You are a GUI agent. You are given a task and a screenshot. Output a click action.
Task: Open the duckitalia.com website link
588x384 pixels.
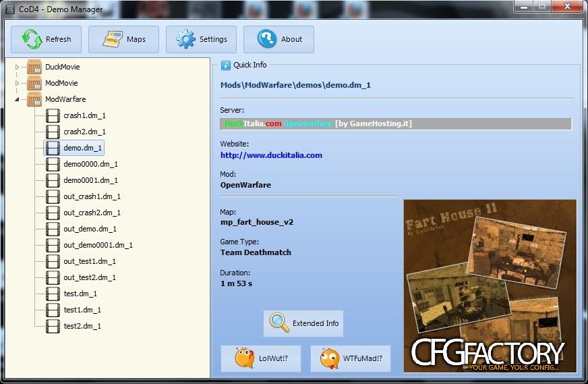tap(271, 155)
